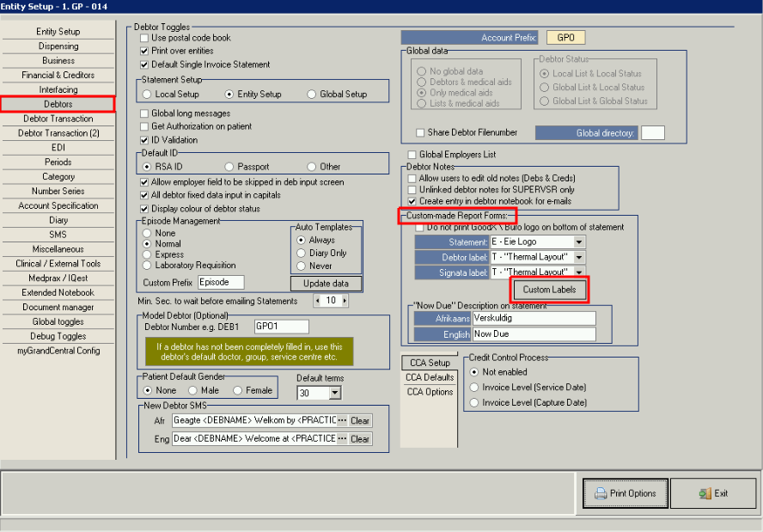
Task: Open the Custom Labels dialog
Action: point(549,290)
